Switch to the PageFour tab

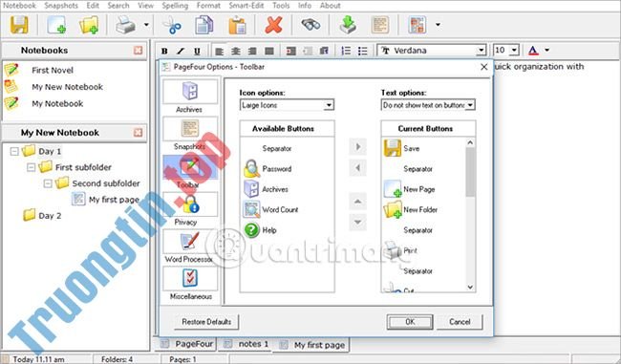pyautogui.click(x=185, y=344)
